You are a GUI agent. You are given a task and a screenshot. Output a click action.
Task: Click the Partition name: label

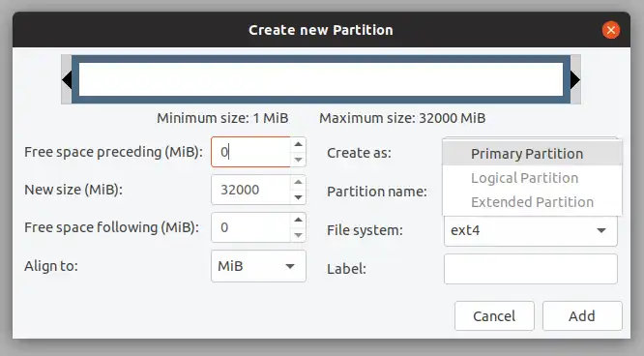coord(377,192)
